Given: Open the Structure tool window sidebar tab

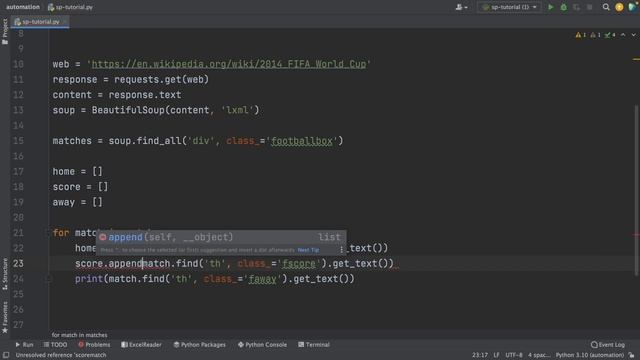Looking at the screenshot, I should 5,274.
